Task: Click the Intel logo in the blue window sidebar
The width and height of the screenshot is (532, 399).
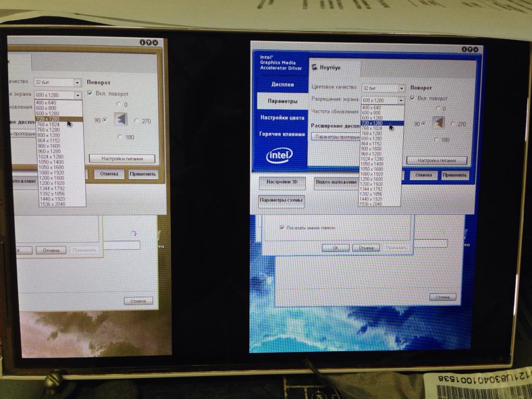Action: point(280,155)
